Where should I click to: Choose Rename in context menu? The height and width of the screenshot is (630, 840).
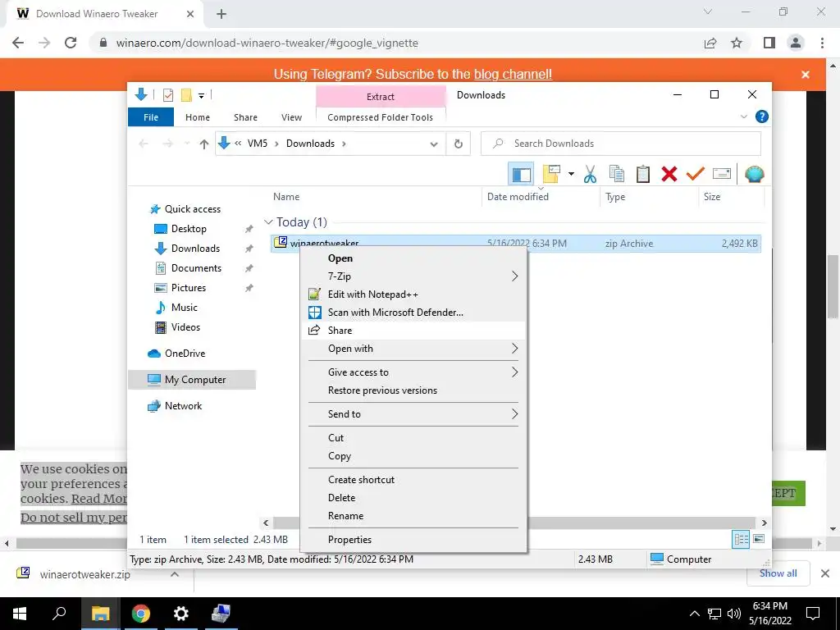click(x=413, y=516)
